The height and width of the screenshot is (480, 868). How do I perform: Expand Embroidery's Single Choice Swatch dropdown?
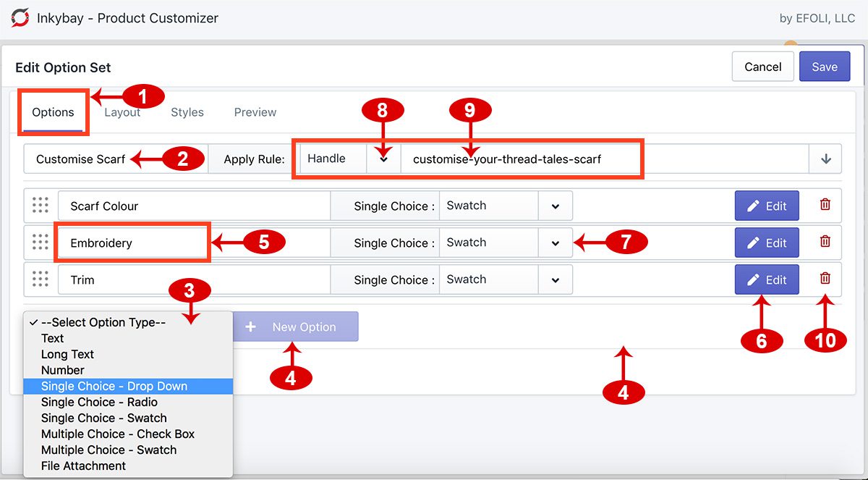tap(556, 243)
